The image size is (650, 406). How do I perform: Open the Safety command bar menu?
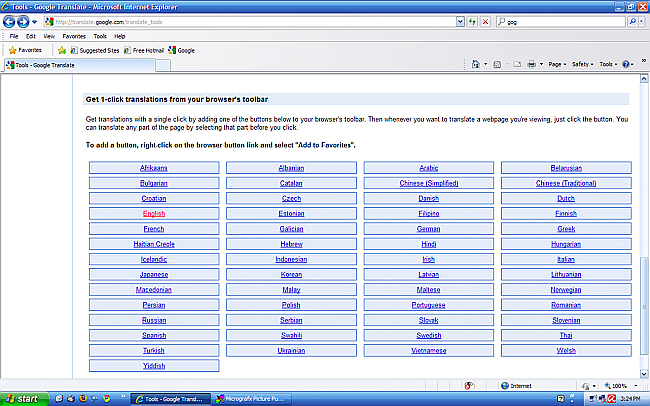point(582,64)
